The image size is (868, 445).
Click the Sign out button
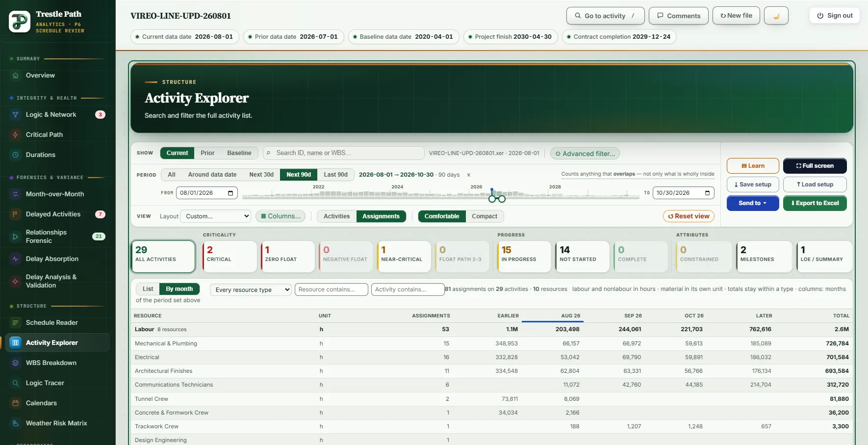pyautogui.click(x=835, y=16)
